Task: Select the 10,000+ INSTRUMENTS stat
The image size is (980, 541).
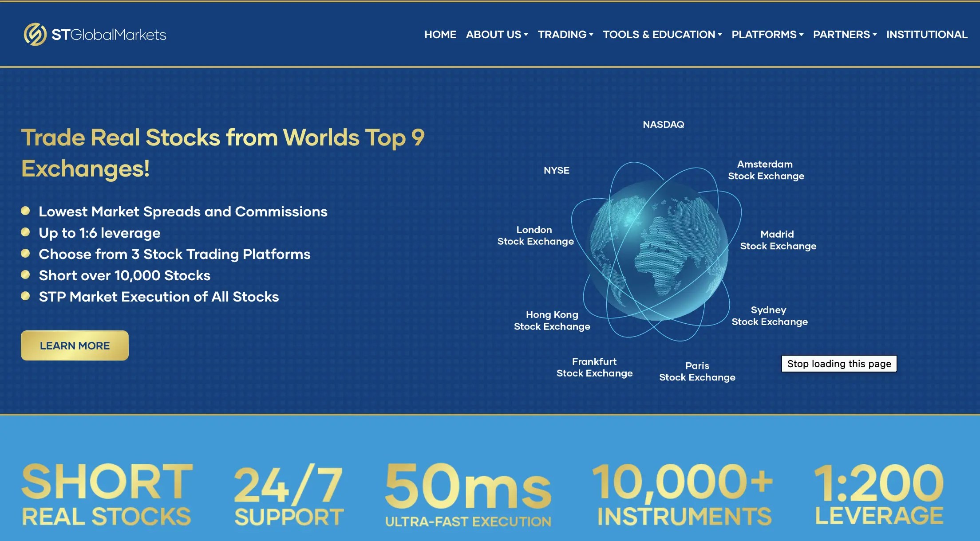Action: coord(684,497)
